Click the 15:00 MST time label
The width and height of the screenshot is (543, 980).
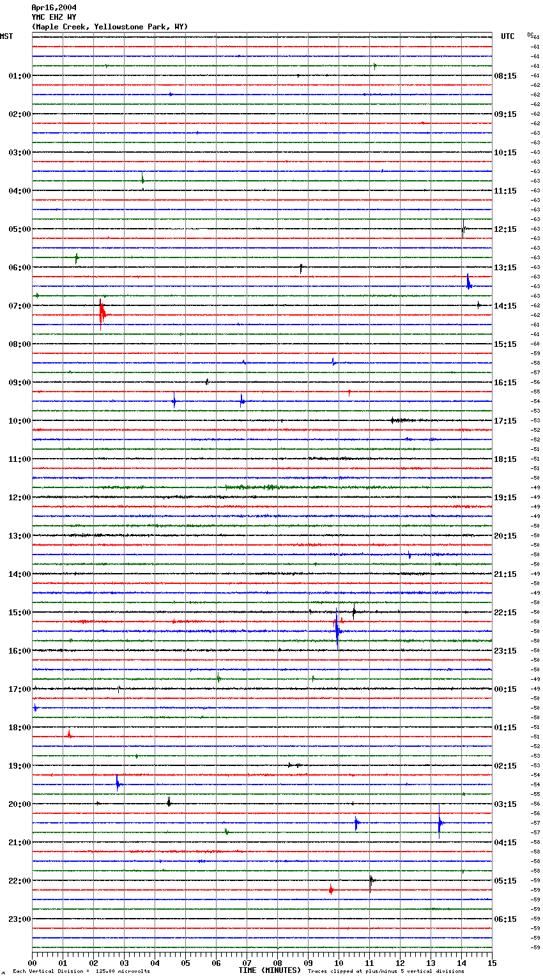point(19,613)
